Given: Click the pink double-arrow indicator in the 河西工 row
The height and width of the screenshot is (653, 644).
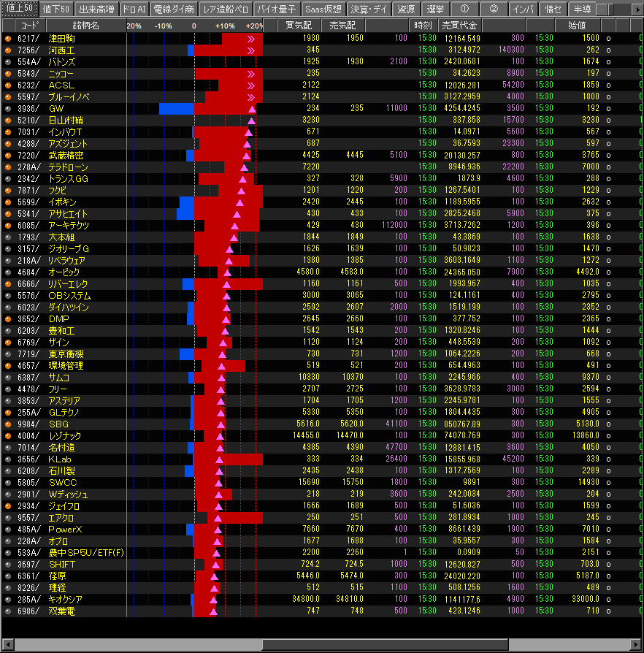Looking at the screenshot, I should tap(252, 50).
